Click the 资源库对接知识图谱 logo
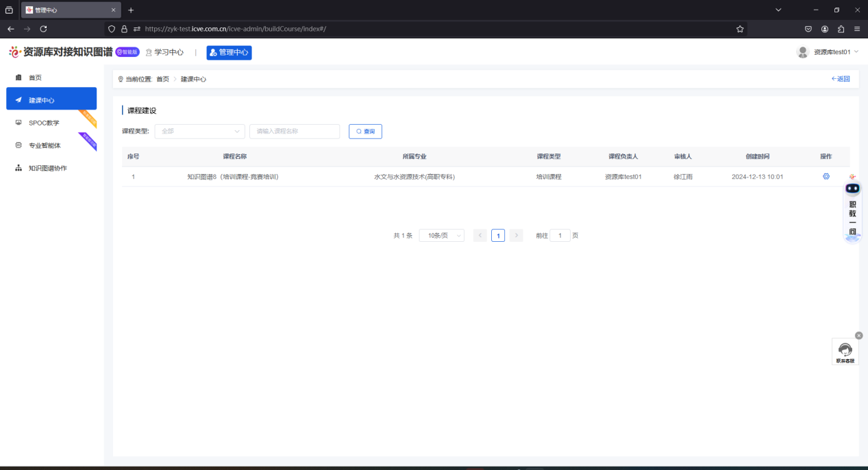The width and height of the screenshot is (868, 470). (61, 52)
